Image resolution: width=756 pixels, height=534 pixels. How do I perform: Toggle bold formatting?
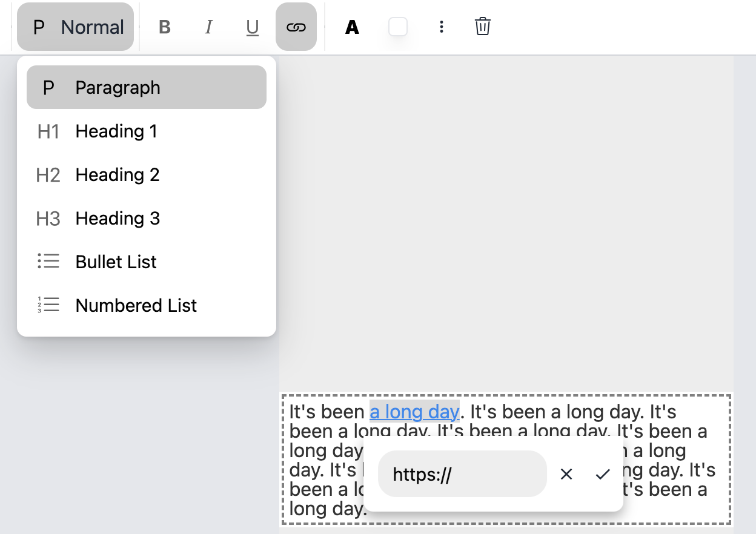[164, 27]
